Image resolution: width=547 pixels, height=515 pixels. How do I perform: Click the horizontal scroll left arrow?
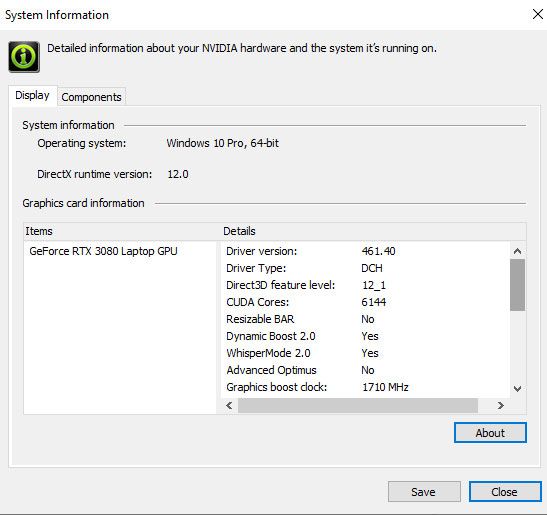pyautogui.click(x=229, y=405)
